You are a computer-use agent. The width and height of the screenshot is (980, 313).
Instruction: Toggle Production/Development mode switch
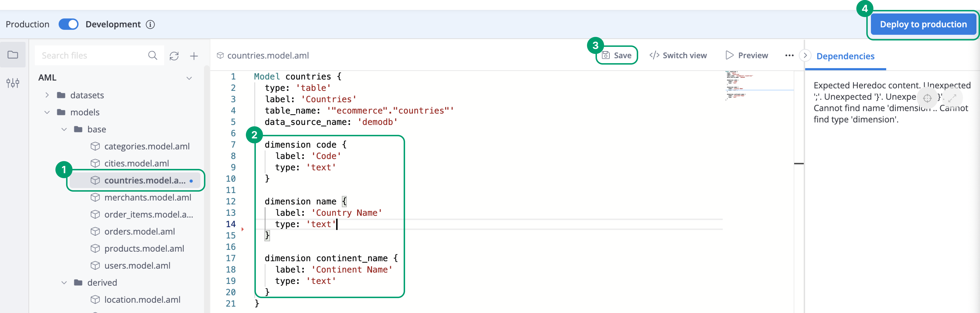[68, 24]
